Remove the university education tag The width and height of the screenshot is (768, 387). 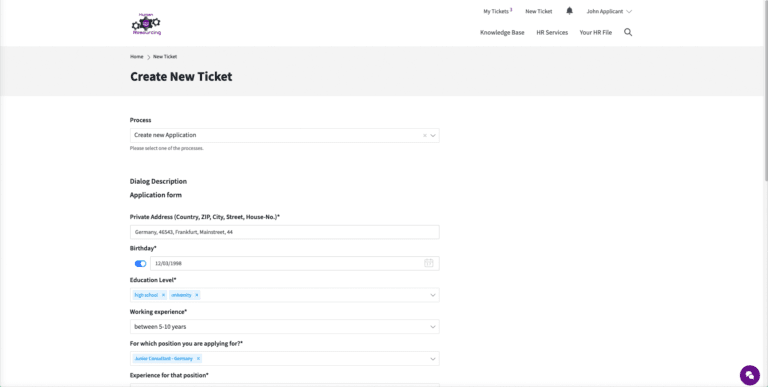[197, 295]
